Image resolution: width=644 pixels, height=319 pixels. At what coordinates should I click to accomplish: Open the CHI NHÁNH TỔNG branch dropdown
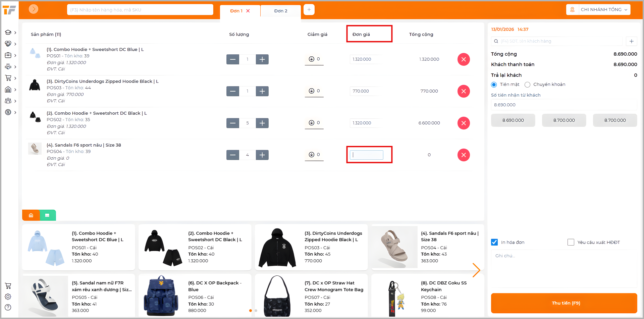[598, 10]
